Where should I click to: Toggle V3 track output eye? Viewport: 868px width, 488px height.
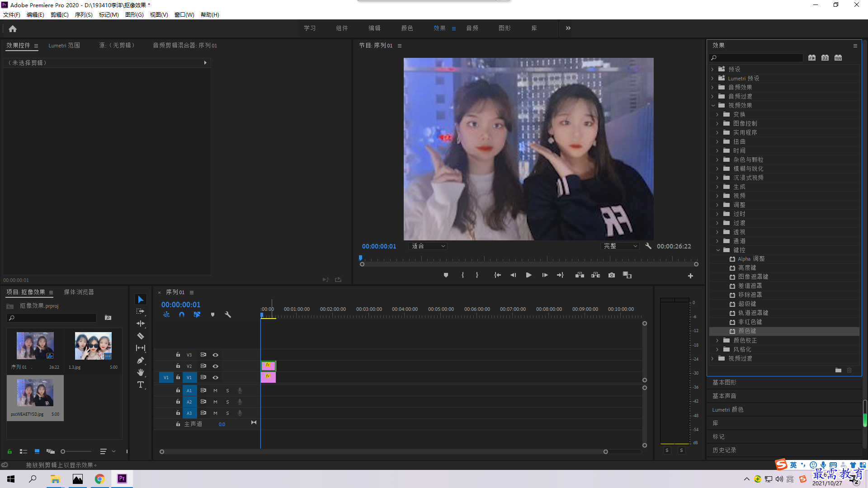pyautogui.click(x=216, y=355)
